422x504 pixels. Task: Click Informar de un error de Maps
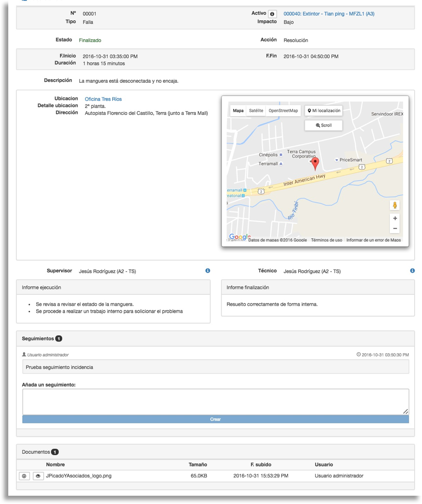tap(373, 240)
